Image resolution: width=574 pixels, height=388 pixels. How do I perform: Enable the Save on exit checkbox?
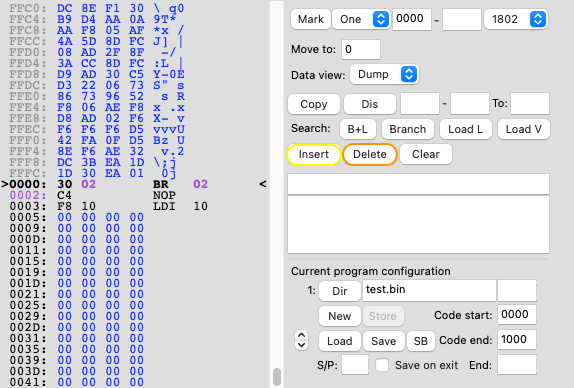[x=382, y=365]
